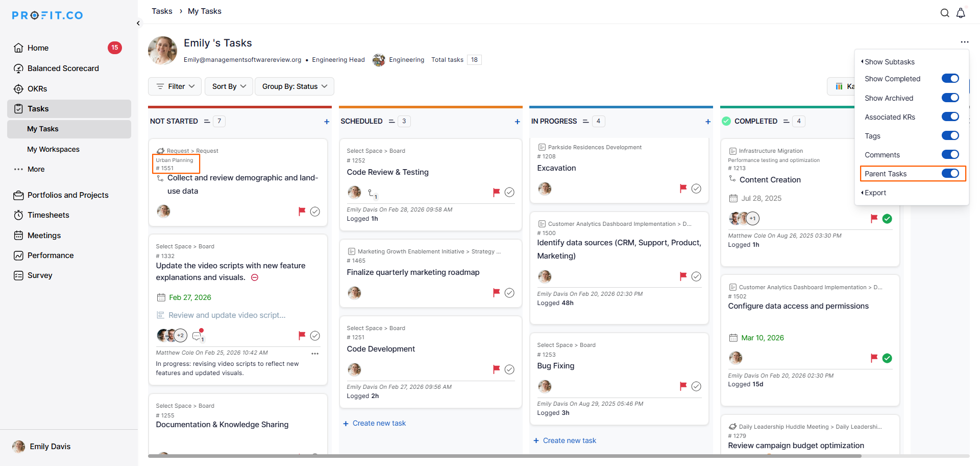The image size is (980, 466).
Task: Toggle Show Completed switch off
Action: coord(950,79)
